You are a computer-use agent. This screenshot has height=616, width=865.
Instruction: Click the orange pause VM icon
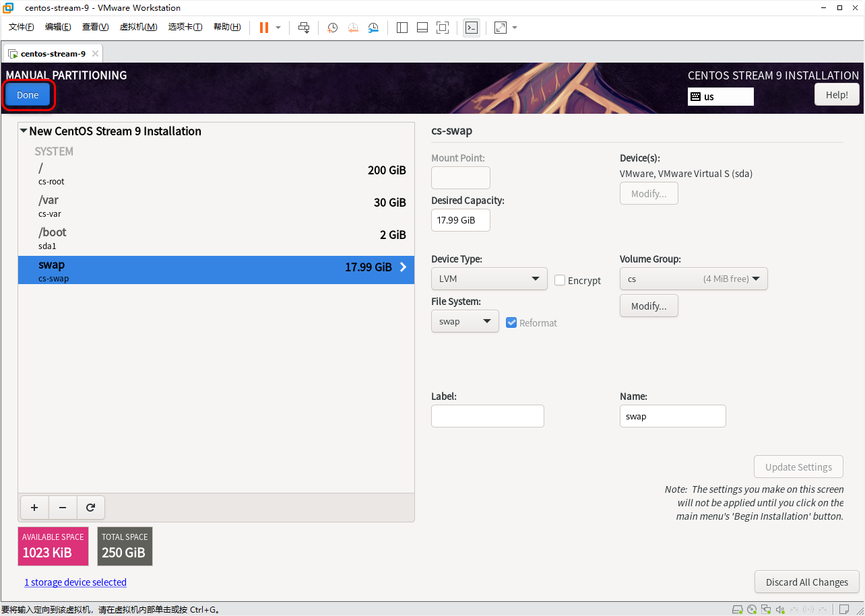(x=264, y=28)
